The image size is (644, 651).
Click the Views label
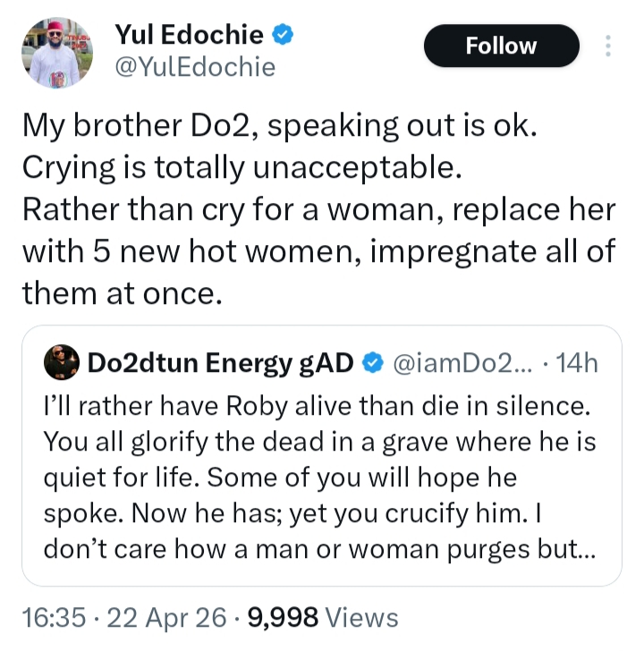(x=361, y=617)
